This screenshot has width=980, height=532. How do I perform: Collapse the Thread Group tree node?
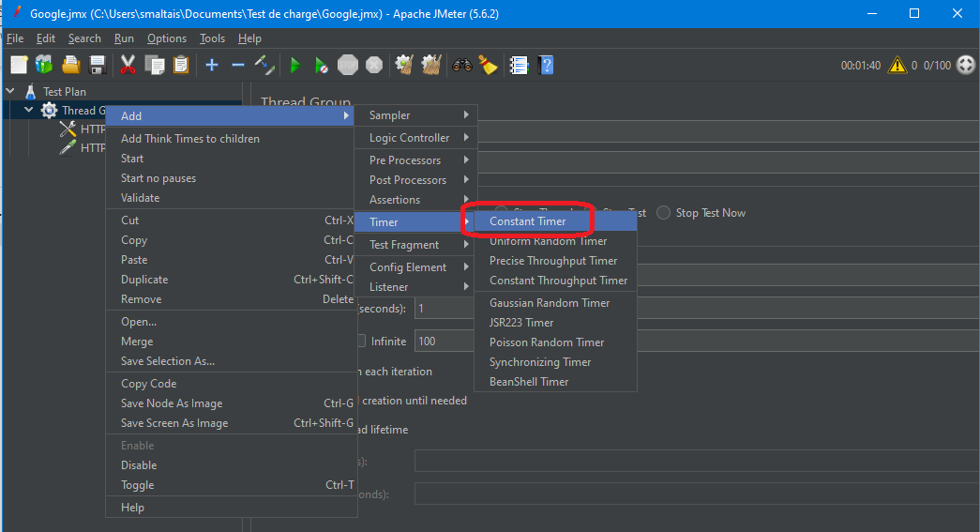click(x=29, y=110)
